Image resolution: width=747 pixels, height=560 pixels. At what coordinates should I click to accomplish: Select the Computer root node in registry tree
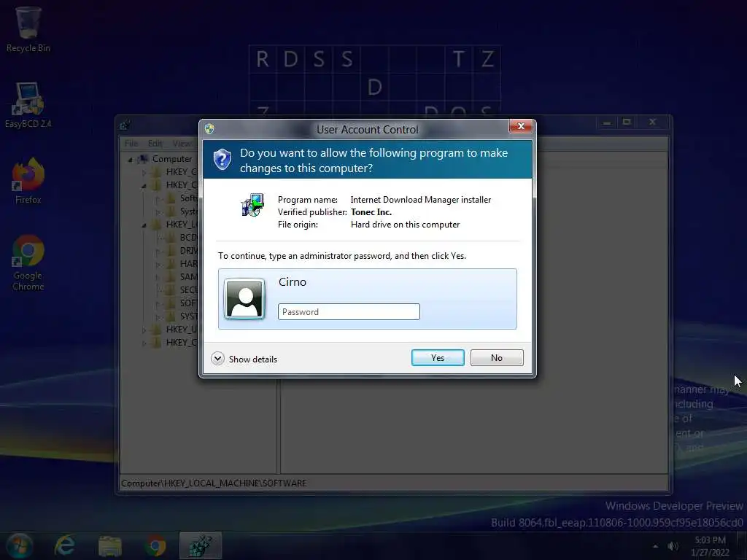click(172, 159)
